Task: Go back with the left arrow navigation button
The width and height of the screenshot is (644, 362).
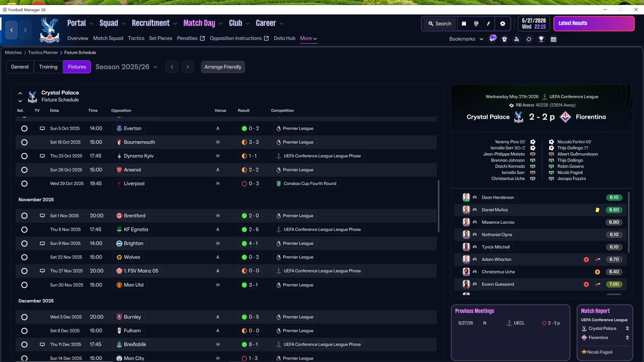Action: coord(12,30)
